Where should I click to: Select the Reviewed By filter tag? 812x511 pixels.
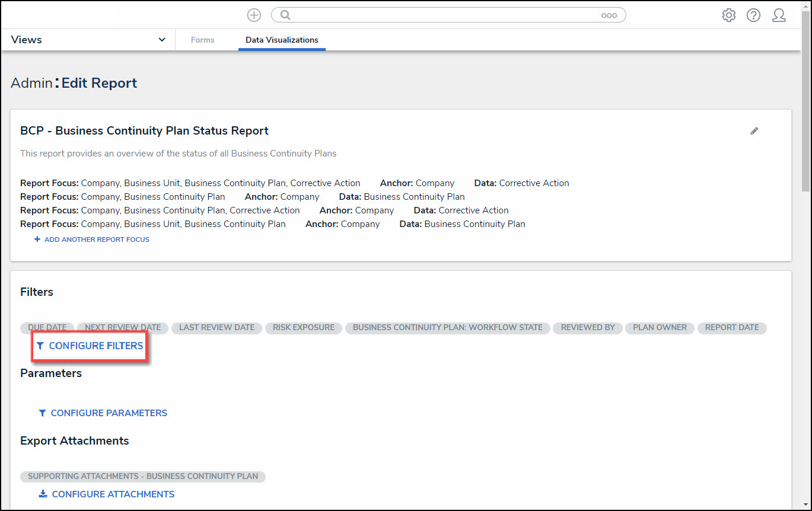pos(588,328)
